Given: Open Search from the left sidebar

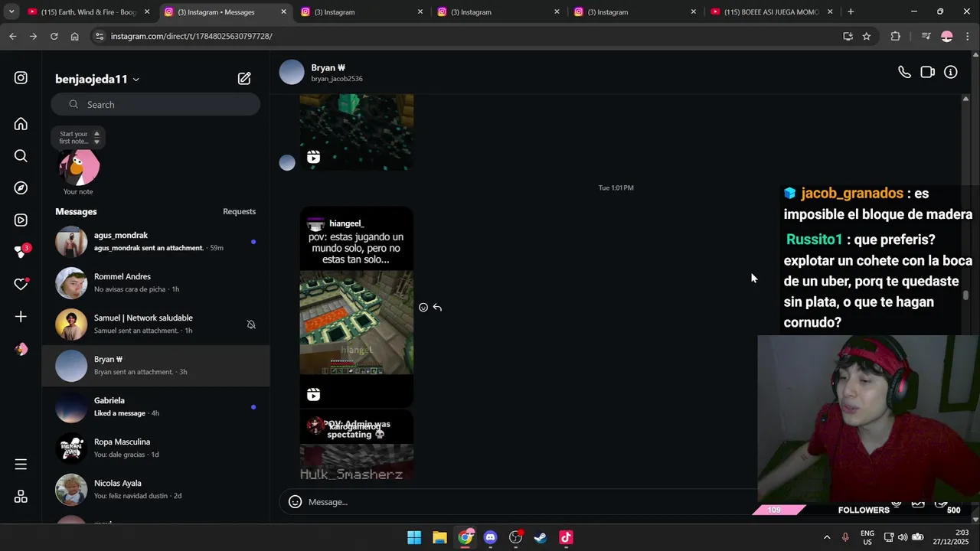Looking at the screenshot, I should click(x=21, y=156).
